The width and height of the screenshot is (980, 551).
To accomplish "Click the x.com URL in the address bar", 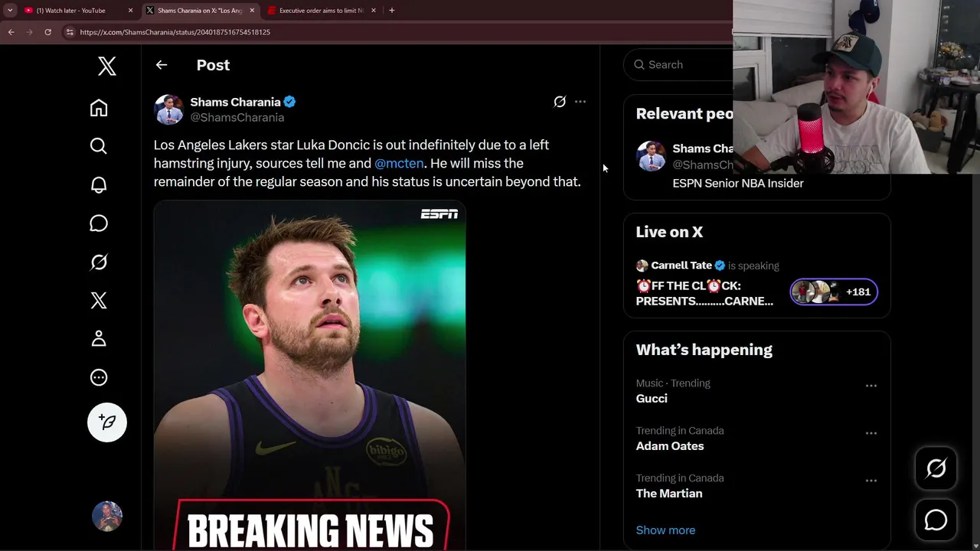I will tap(175, 32).
